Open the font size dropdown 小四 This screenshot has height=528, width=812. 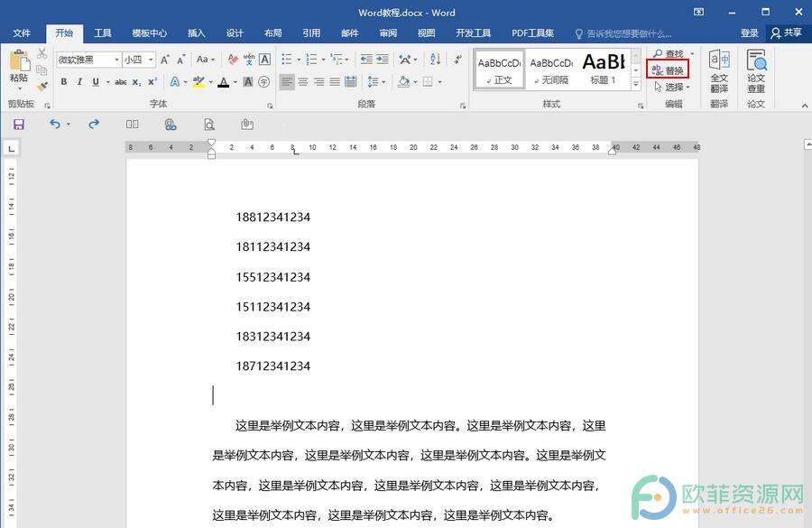pyautogui.click(x=151, y=60)
